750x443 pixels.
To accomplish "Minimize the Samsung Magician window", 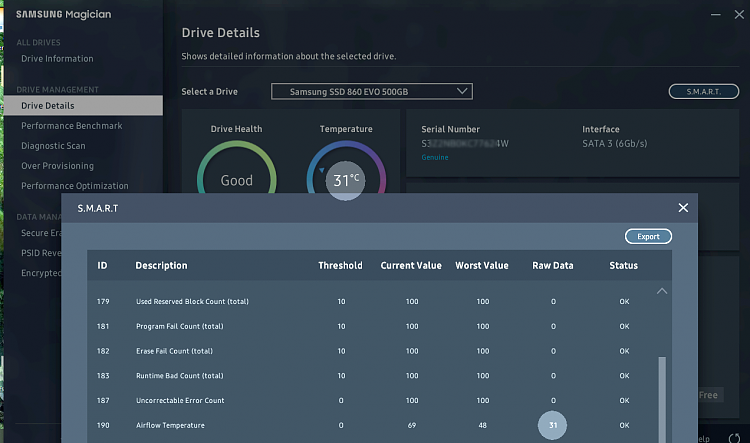I will [x=716, y=15].
